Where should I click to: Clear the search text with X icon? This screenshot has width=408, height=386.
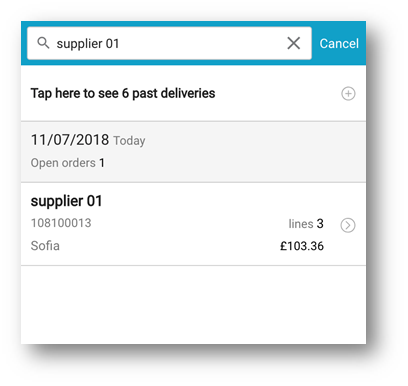(x=294, y=43)
